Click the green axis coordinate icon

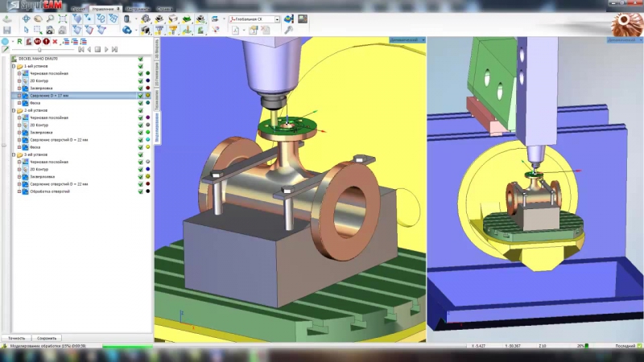187,30
